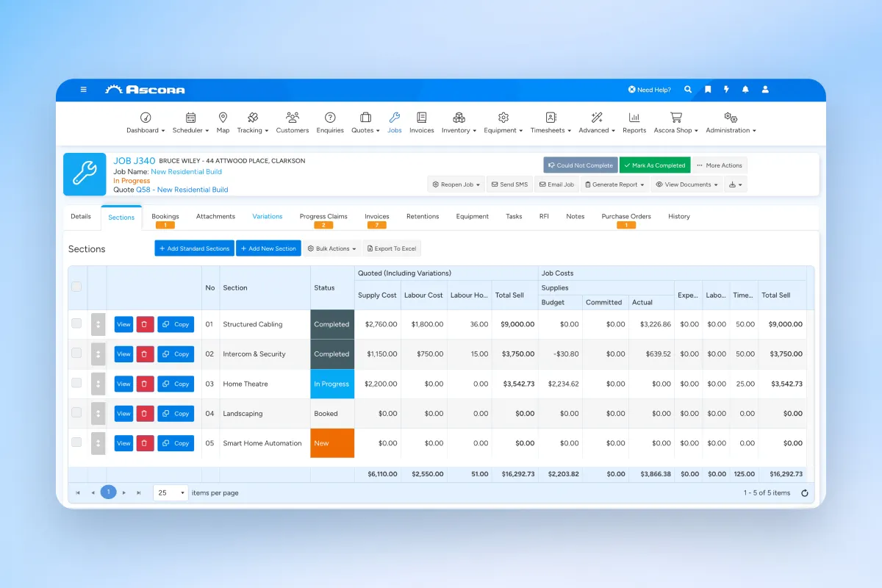Delete the Landscaping section

coord(144,414)
